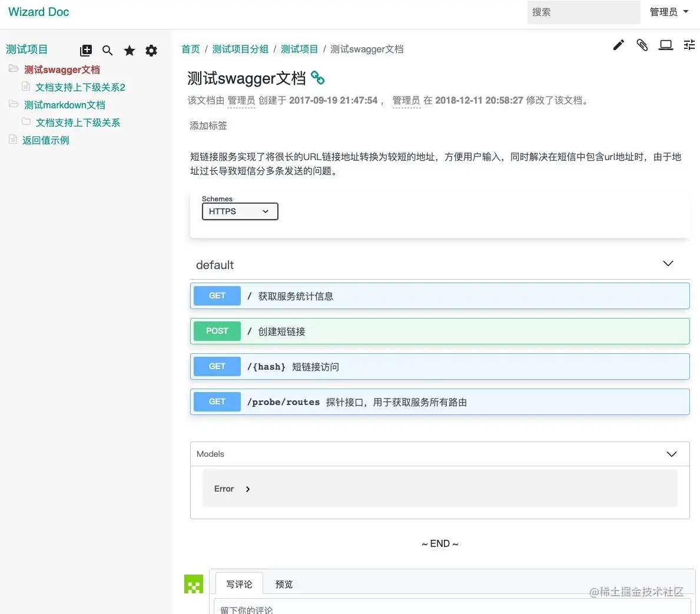This screenshot has height=614, width=700.
Task: Open the 管理员 user menu
Action: (x=669, y=12)
